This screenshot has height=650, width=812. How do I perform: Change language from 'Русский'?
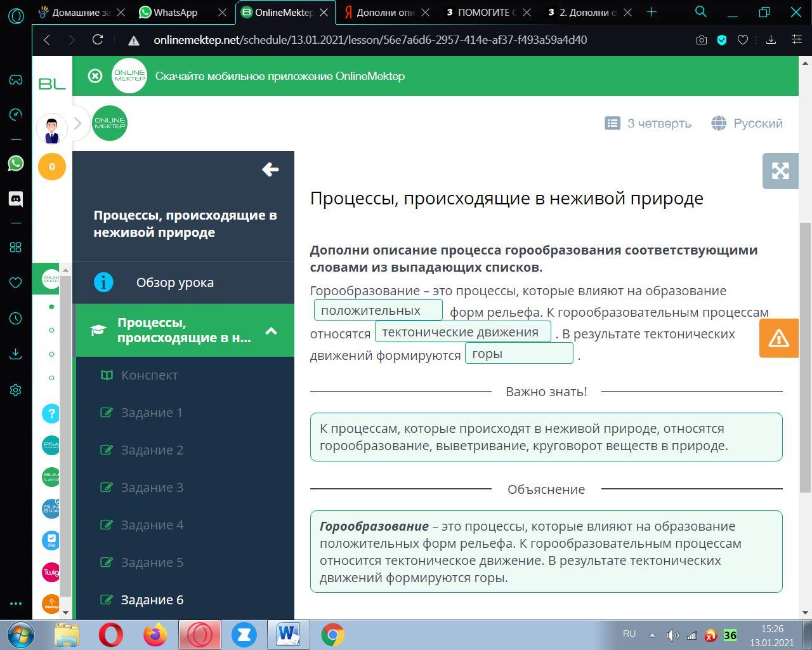tap(747, 123)
